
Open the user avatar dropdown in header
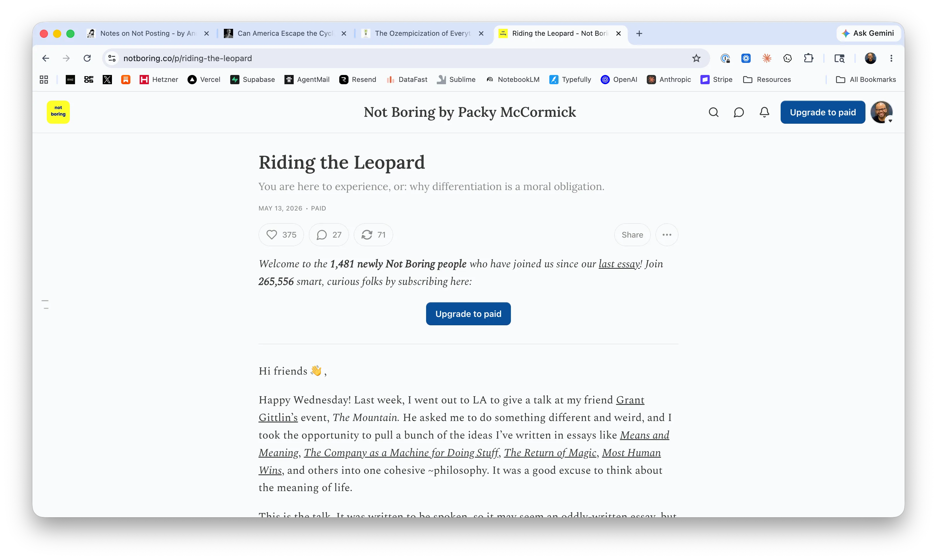882,112
